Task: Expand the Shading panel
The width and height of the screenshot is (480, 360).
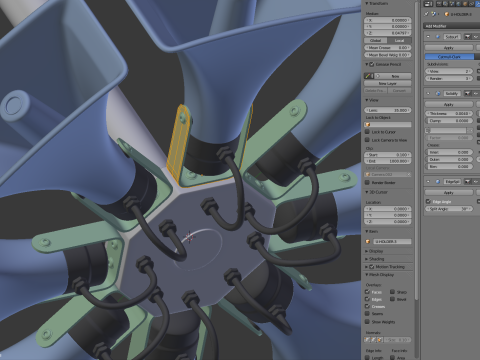Action: (367, 259)
